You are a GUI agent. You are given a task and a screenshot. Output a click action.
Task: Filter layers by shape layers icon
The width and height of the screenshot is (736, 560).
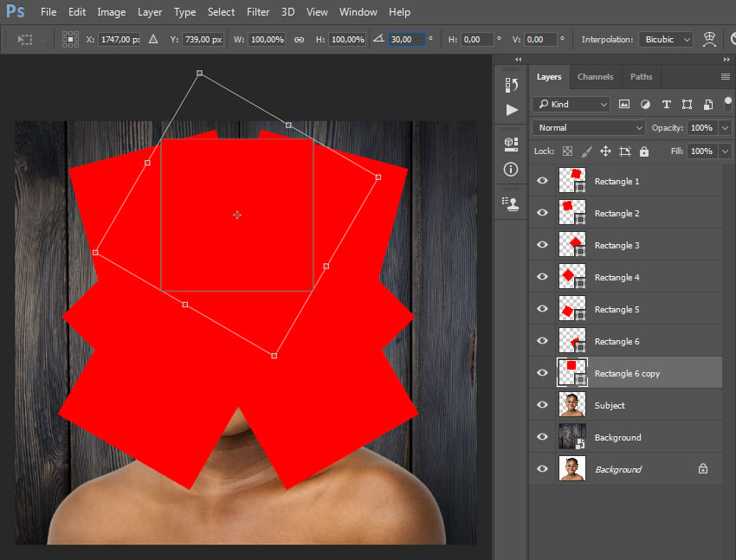click(x=687, y=104)
